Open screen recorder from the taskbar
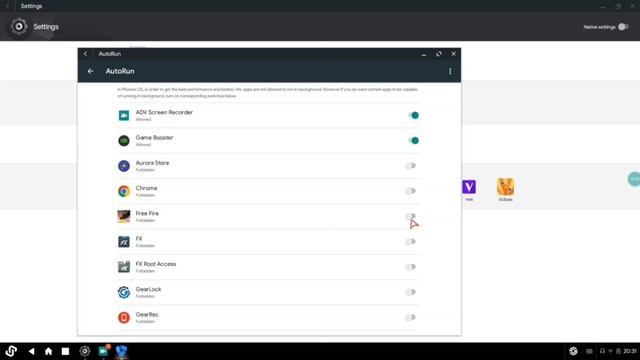This screenshot has height=360, width=640. [x=104, y=351]
